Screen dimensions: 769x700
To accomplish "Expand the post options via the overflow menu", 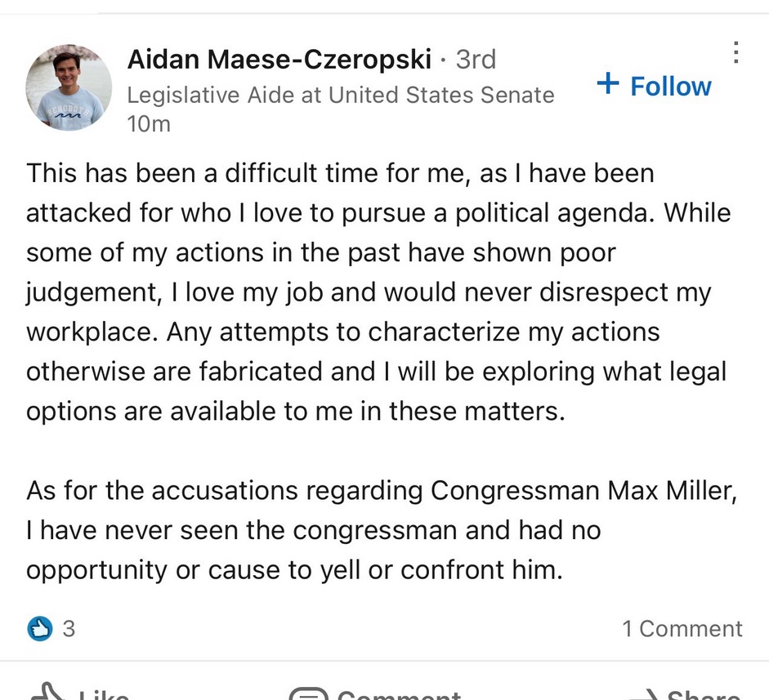I will (x=735, y=53).
